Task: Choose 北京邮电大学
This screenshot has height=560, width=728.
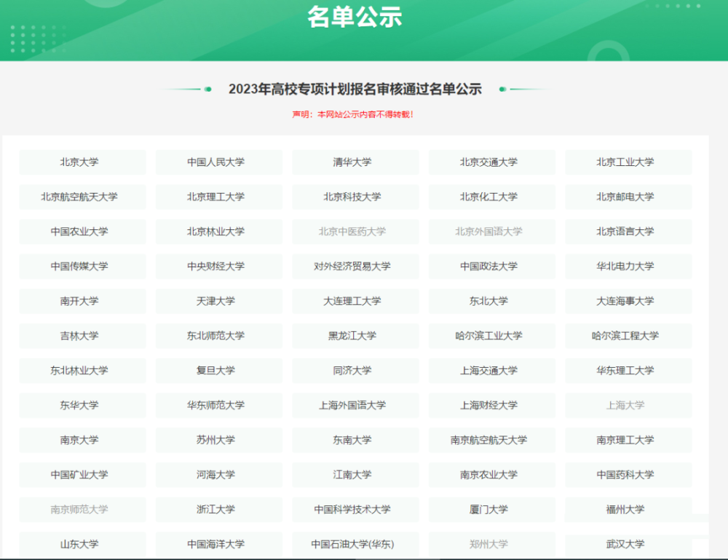Action: (x=629, y=197)
